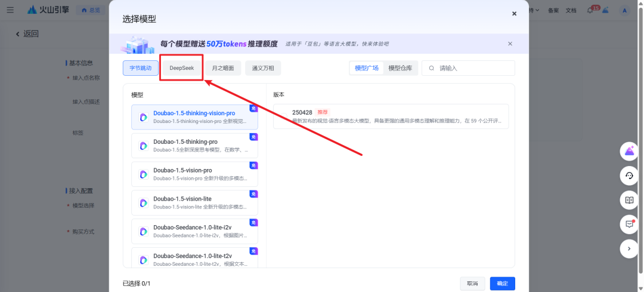Click the 已选择 0/1 status text
Image resolution: width=644 pixels, height=292 pixels.
coord(137,284)
